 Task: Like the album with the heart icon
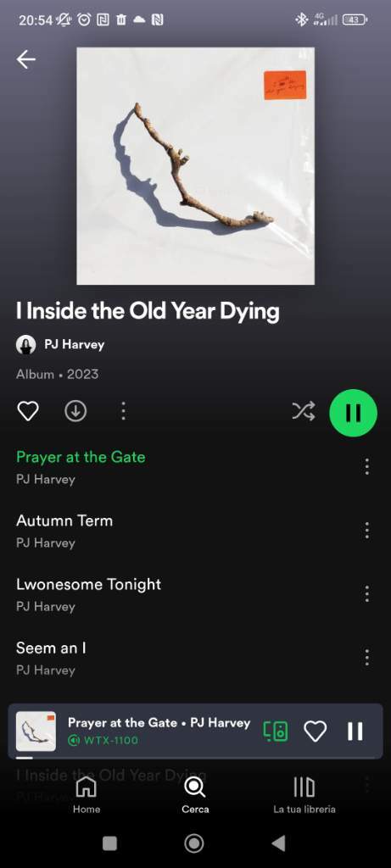click(28, 411)
